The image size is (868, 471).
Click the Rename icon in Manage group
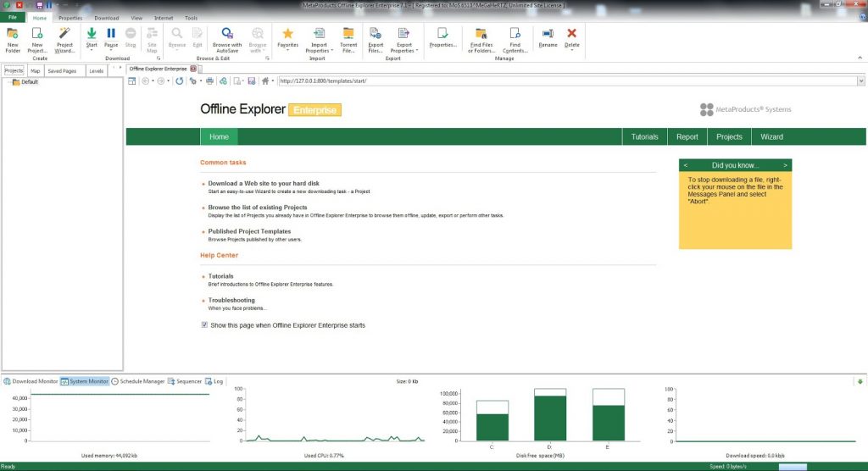pos(548,33)
